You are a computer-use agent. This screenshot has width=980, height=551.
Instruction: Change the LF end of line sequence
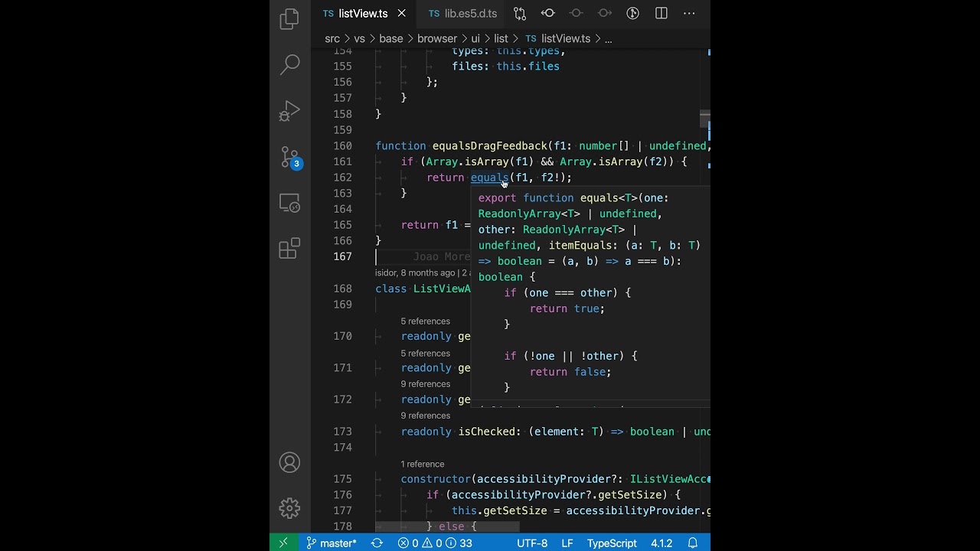[567, 543]
